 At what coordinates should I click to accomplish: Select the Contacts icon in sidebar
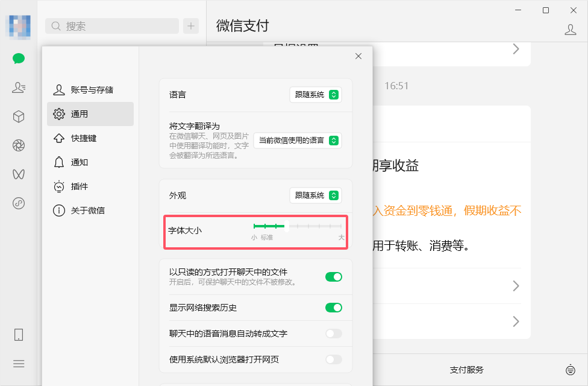pyautogui.click(x=19, y=87)
